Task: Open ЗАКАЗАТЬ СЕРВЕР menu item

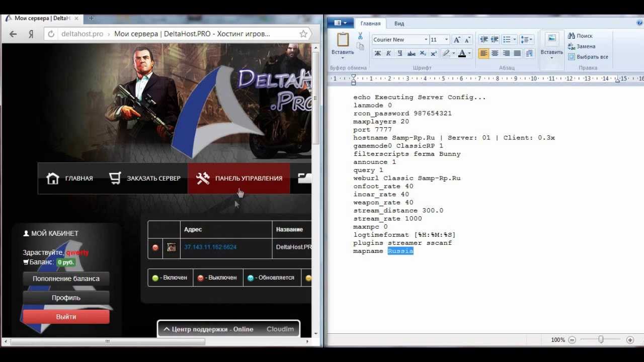Action: click(x=145, y=178)
